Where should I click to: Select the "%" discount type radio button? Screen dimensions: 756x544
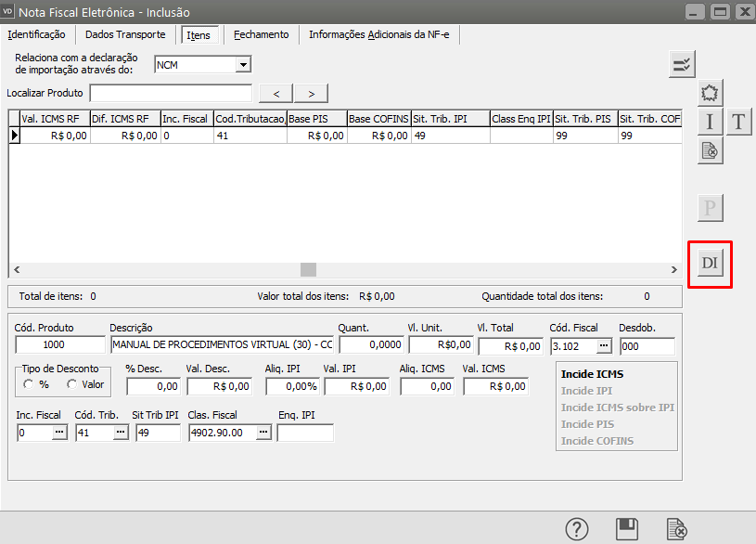click(x=29, y=384)
